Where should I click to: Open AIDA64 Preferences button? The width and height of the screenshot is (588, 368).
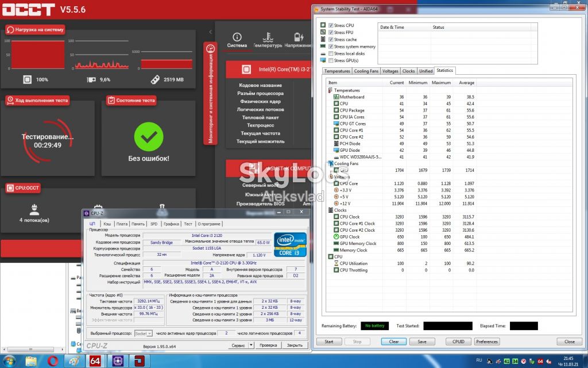(x=487, y=342)
